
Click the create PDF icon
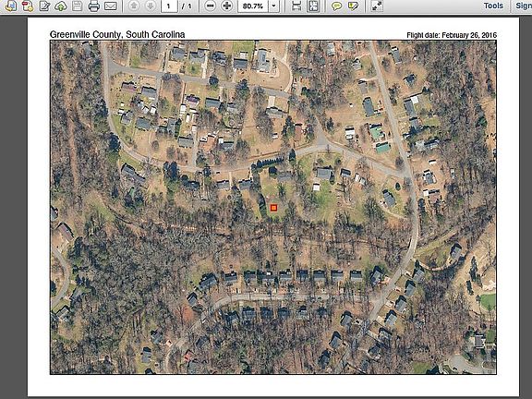pos(28,6)
